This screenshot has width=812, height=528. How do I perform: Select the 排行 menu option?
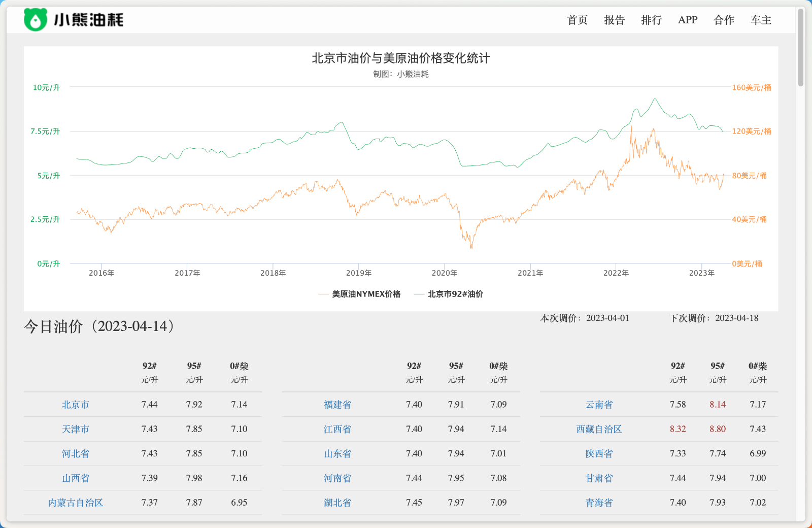(651, 20)
